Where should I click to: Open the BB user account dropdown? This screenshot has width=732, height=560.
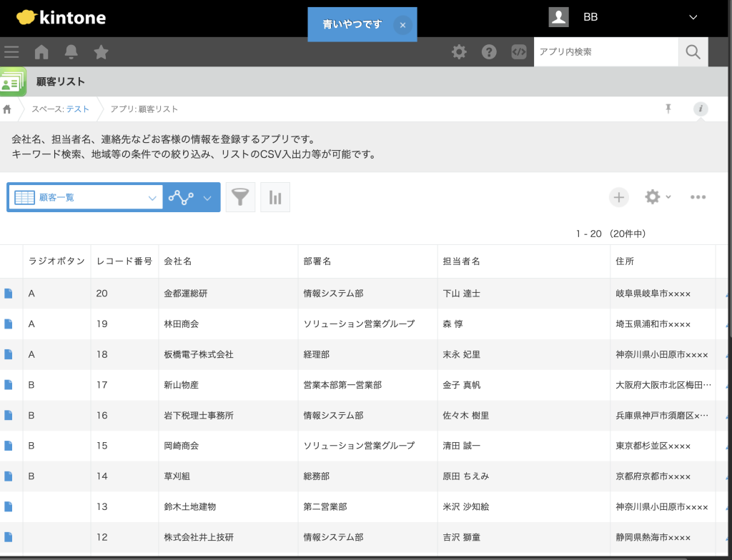(x=692, y=17)
